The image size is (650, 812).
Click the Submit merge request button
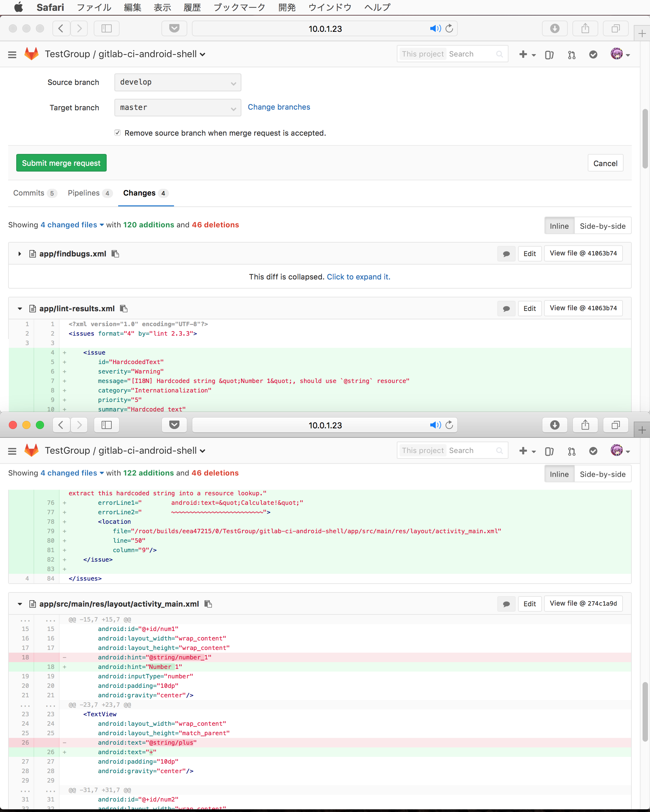(x=61, y=163)
